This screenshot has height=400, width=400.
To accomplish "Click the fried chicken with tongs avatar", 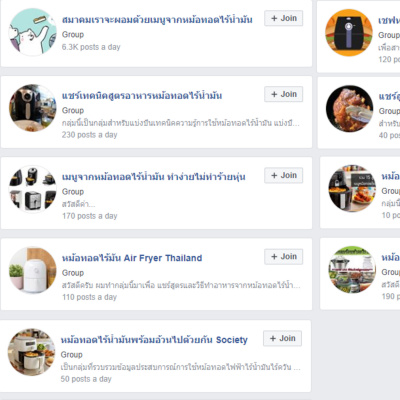I will tap(350, 109).
